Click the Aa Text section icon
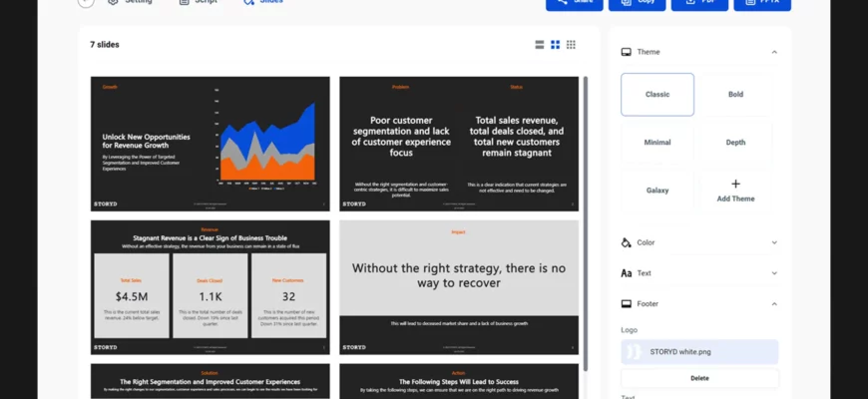The image size is (868, 399). (x=627, y=273)
